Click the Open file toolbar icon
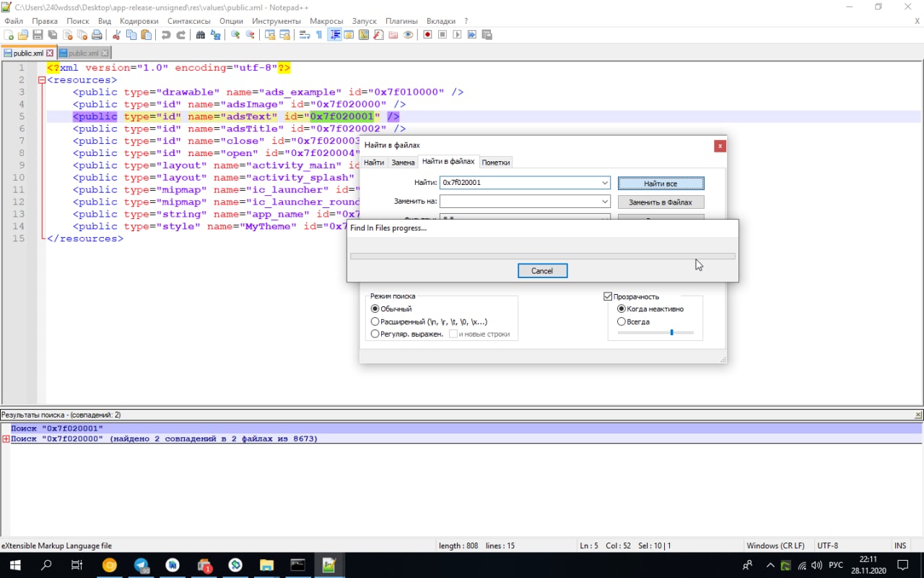 point(23,35)
